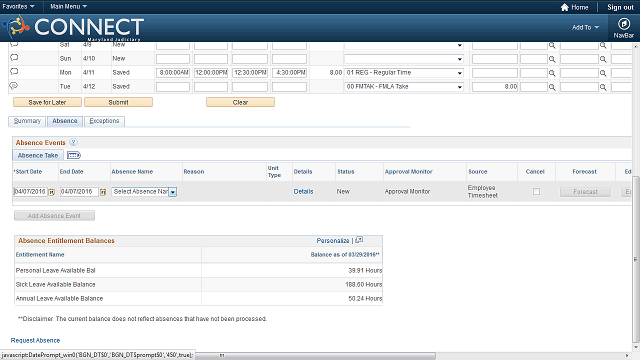The width and height of the screenshot is (640, 360).
Task: Click the 8.00 quantity field on Tue 4/12
Action: [x=495, y=87]
